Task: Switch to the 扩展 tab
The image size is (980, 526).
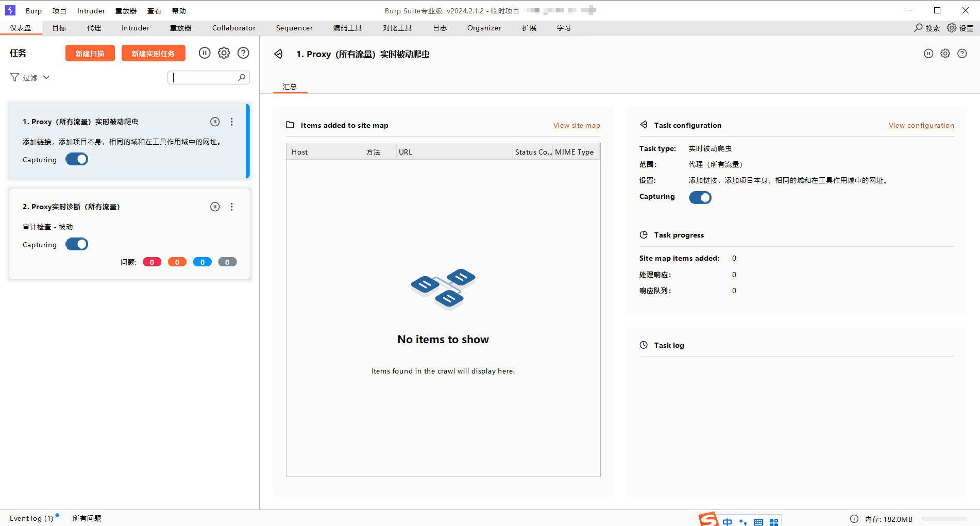Action: click(529, 28)
